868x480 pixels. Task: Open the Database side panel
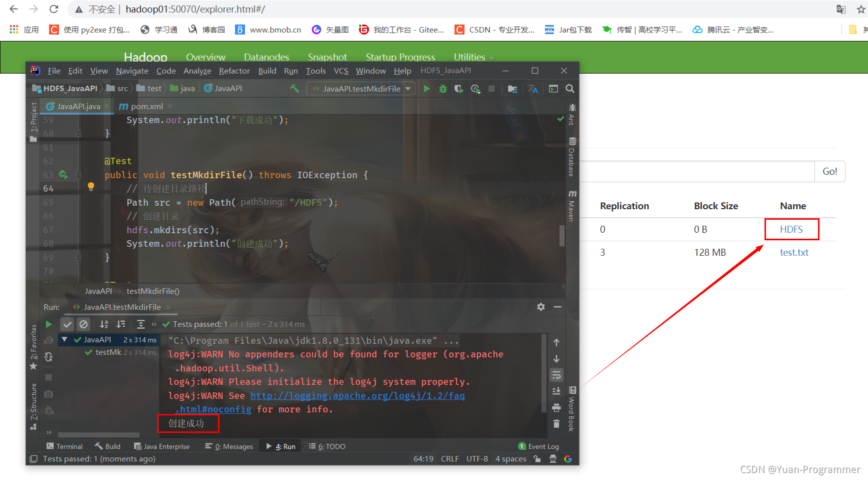[572, 157]
